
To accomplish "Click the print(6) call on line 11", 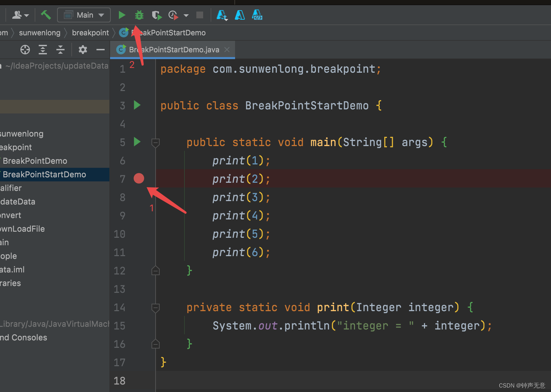I will (241, 252).
